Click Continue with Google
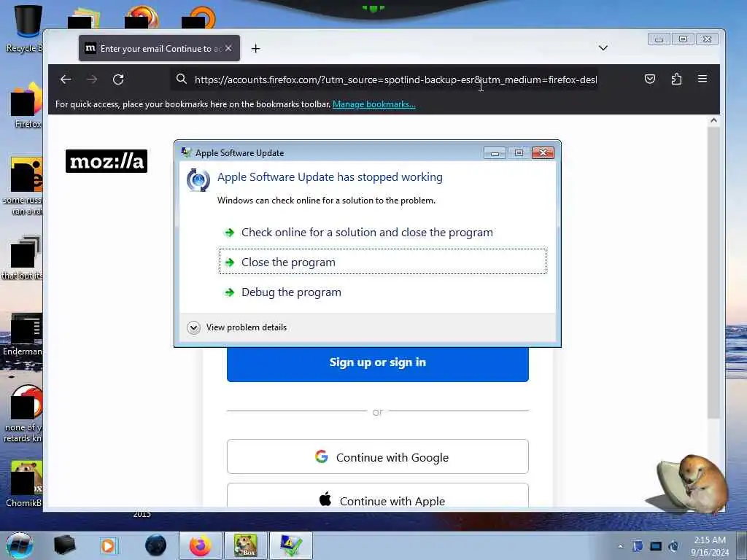Viewport: 747px width, 560px height. pyautogui.click(x=378, y=456)
